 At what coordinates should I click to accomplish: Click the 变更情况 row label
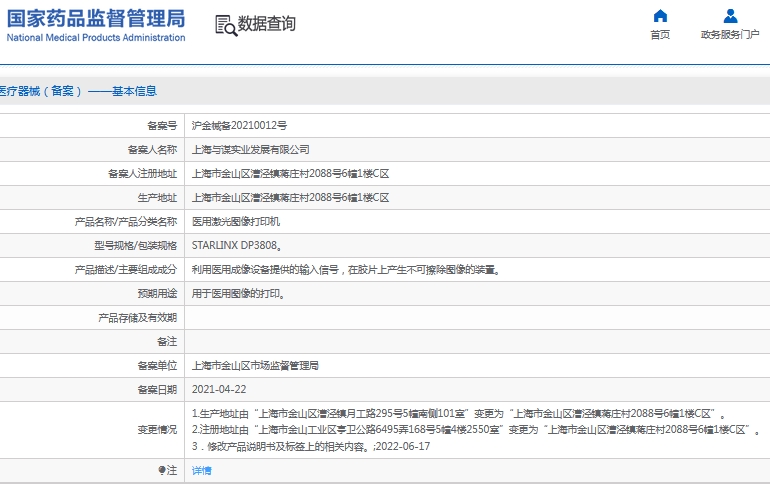pyautogui.click(x=157, y=430)
